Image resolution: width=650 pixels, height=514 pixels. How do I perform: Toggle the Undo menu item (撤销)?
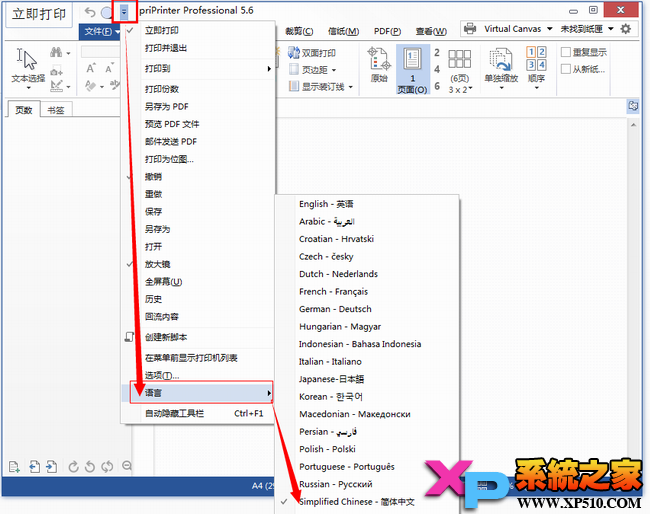click(x=198, y=177)
